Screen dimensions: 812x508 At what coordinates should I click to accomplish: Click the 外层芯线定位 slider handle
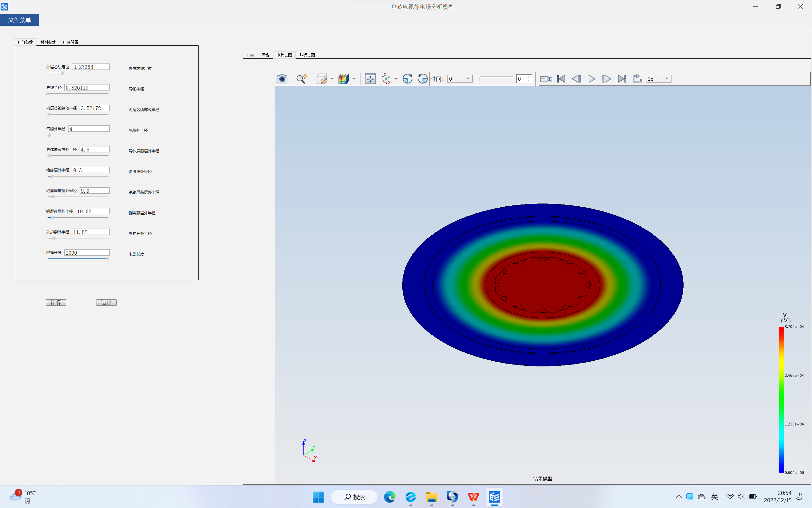click(62, 73)
